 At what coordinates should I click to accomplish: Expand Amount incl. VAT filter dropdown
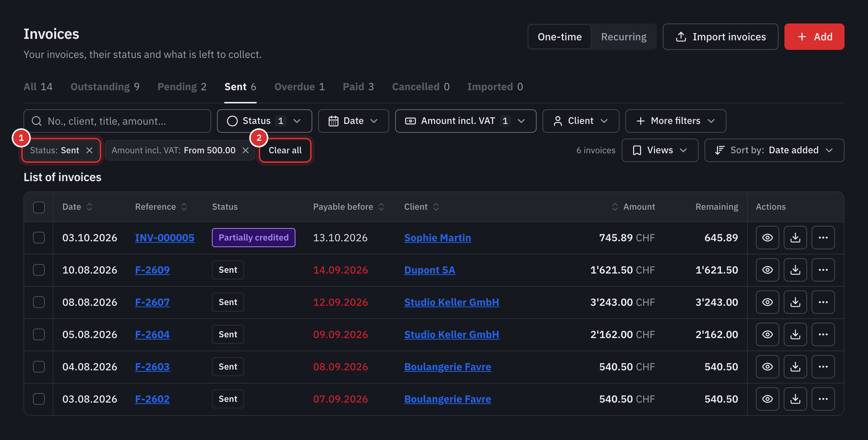(466, 121)
